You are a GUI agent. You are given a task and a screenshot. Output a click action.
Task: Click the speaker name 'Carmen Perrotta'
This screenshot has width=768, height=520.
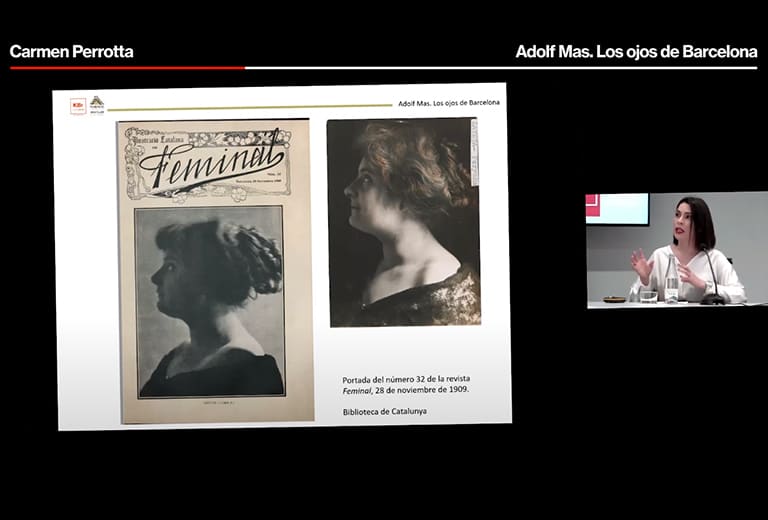pyautogui.click(x=72, y=51)
